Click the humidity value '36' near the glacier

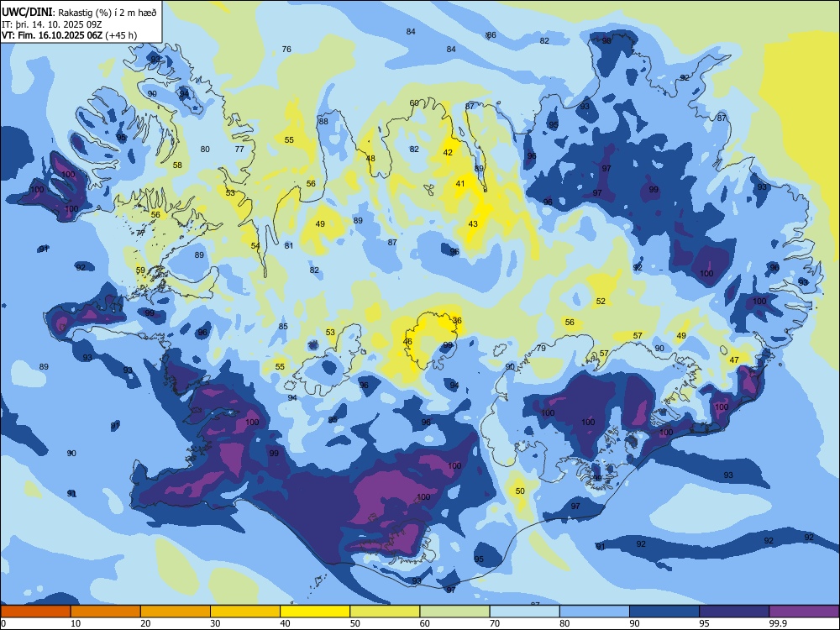coord(457,321)
